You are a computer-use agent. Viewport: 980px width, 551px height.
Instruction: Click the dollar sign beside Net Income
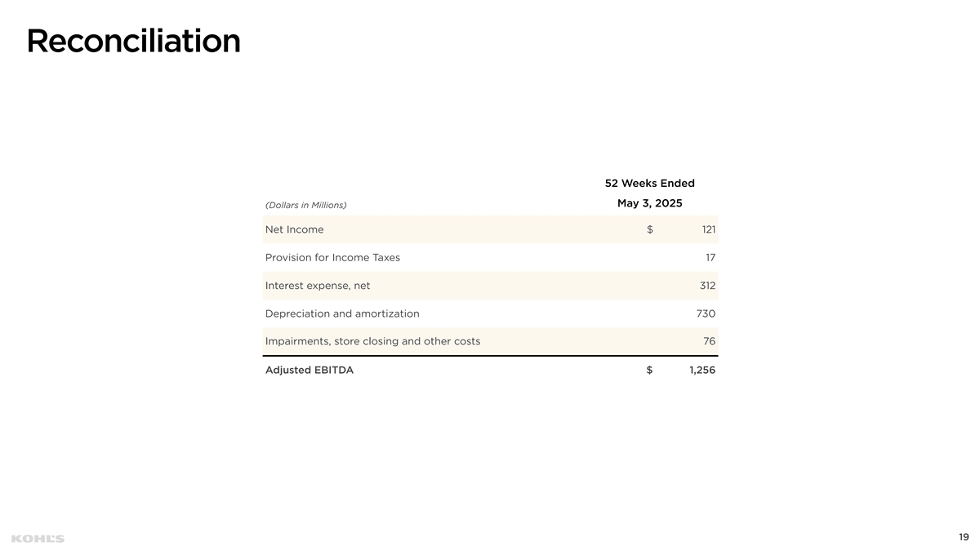coord(649,229)
